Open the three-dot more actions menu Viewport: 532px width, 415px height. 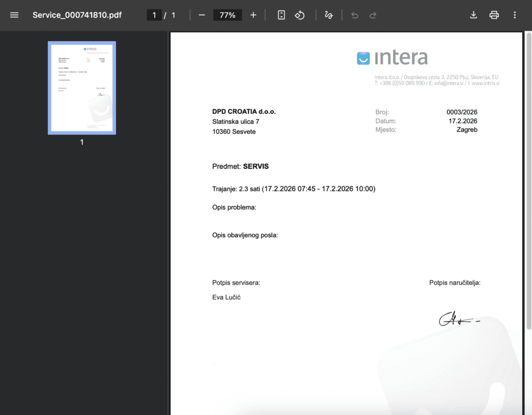coord(515,15)
